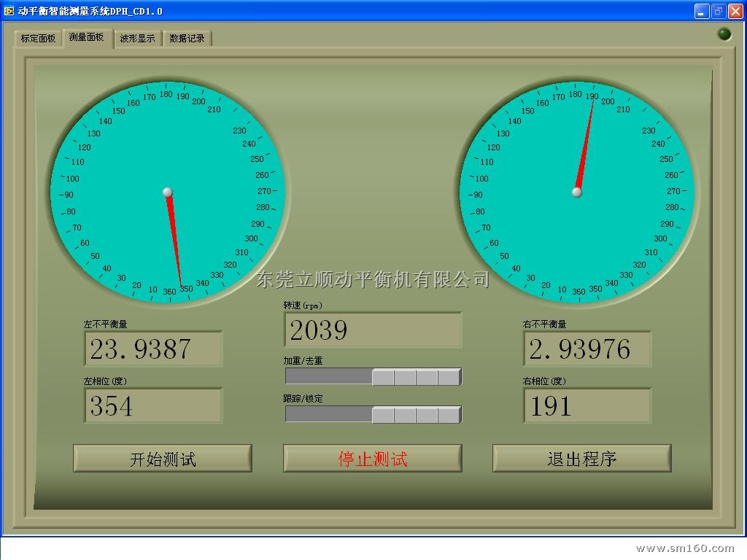The image size is (747, 560).
Task: Toggle the 跟踪/锁定 slide switch
Action: pos(373,414)
